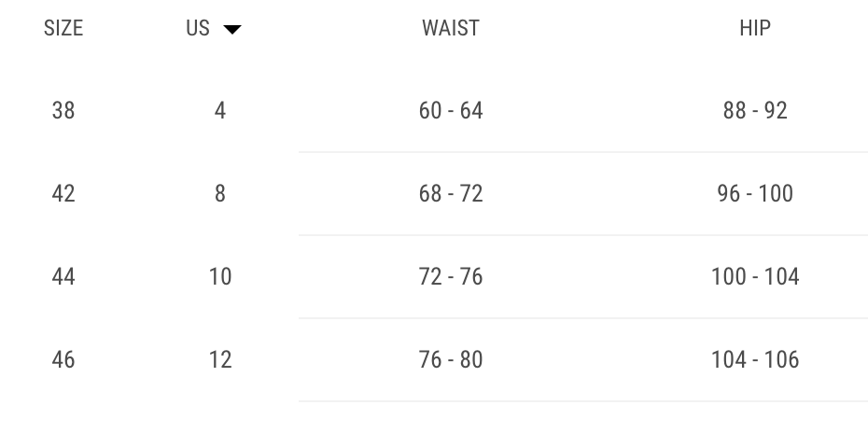Image resolution: width=868 pixels, height=433 pixels.
Task: Select size 44 in the SIZE column
Action: click(x=63, y=276)
